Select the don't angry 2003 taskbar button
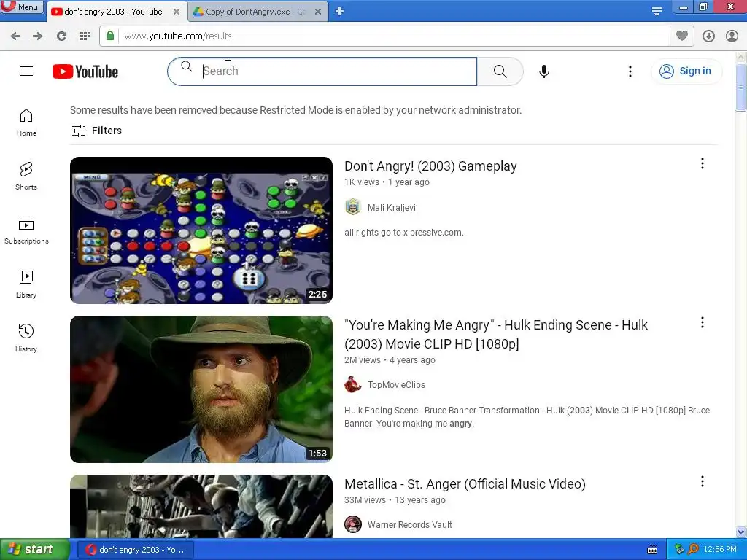 (136, 550)
